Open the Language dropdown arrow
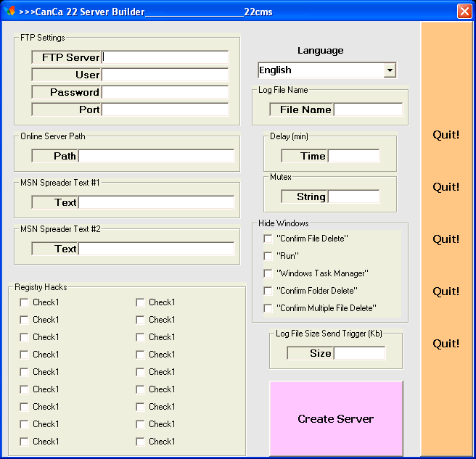 [x=390, y=70]
